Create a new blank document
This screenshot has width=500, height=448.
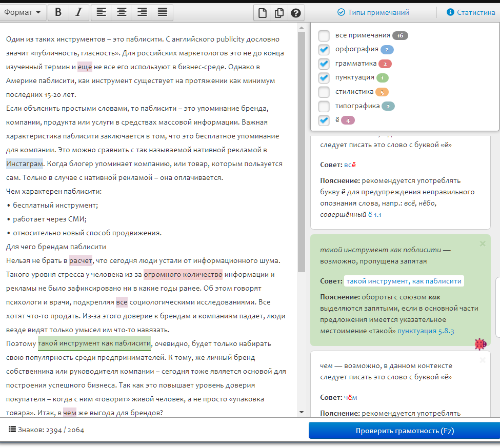tap(263, 13)
